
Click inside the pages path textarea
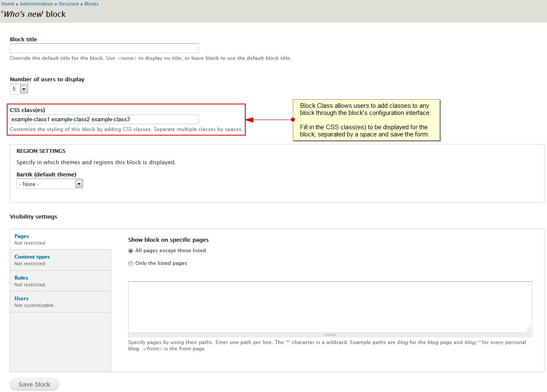[x=330, y=307]
